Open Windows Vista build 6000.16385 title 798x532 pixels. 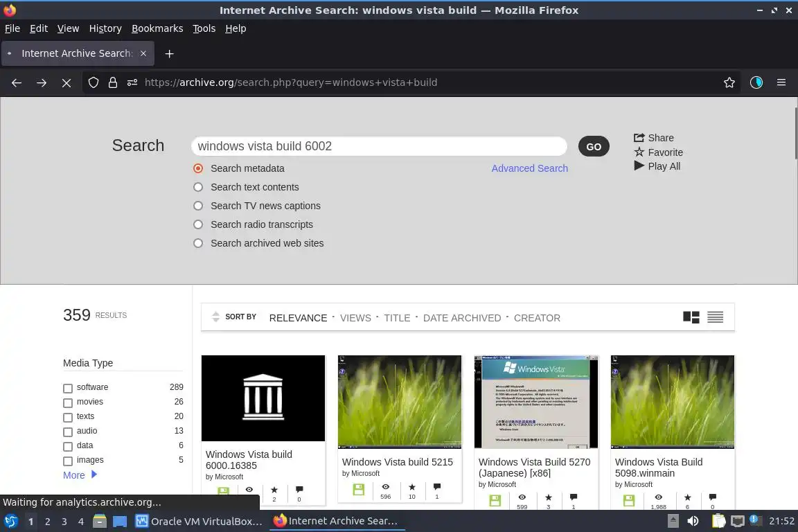249,460
